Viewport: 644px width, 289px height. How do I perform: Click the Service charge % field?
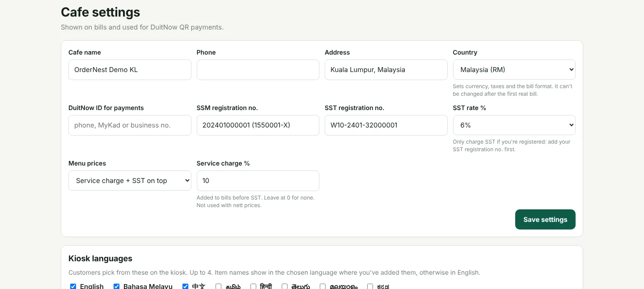point(258,181)
